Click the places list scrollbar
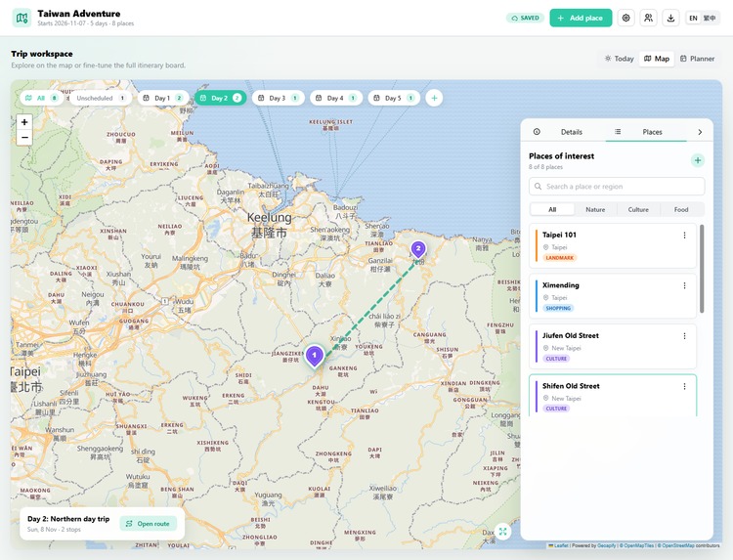The height and width of the screenshot is (560, 733). click(x=702, y=269)
